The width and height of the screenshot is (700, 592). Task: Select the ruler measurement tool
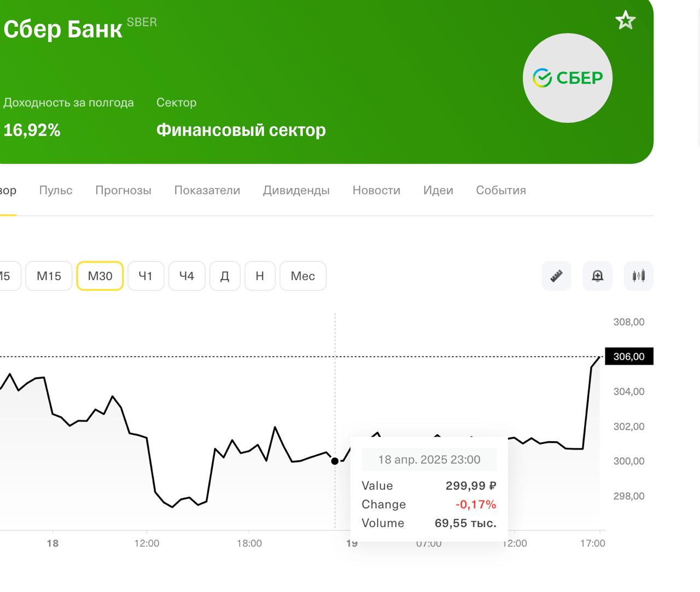(556, 276)
